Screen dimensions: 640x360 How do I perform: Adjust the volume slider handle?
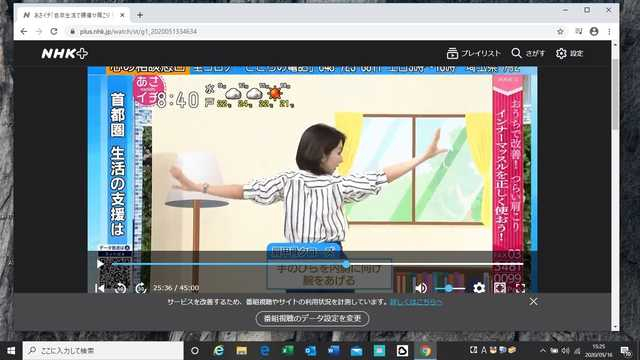[x=449, y=289]
